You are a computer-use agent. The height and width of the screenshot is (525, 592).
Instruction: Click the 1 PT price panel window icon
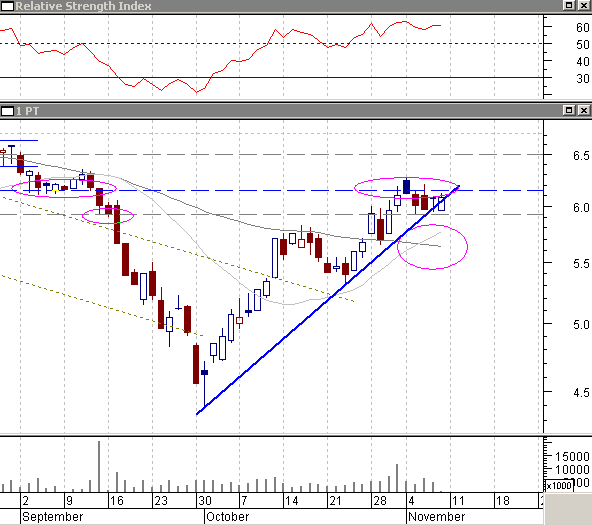point(7,111)
